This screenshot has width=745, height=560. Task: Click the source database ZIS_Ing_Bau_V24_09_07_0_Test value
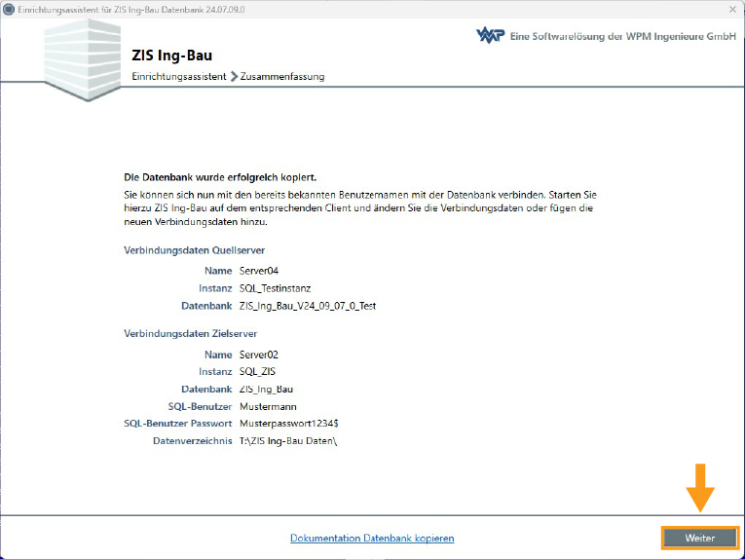coord(308,306)
